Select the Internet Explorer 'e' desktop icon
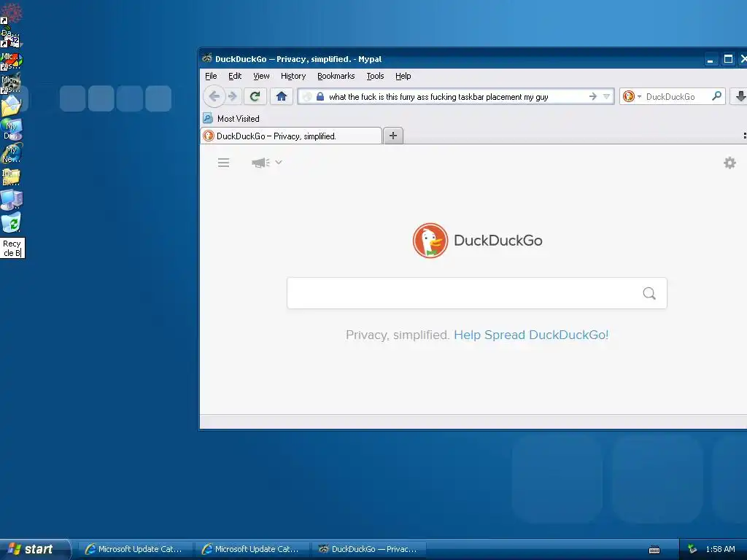The height and width of the screenshot is (560, 747). tap(12, 153)
